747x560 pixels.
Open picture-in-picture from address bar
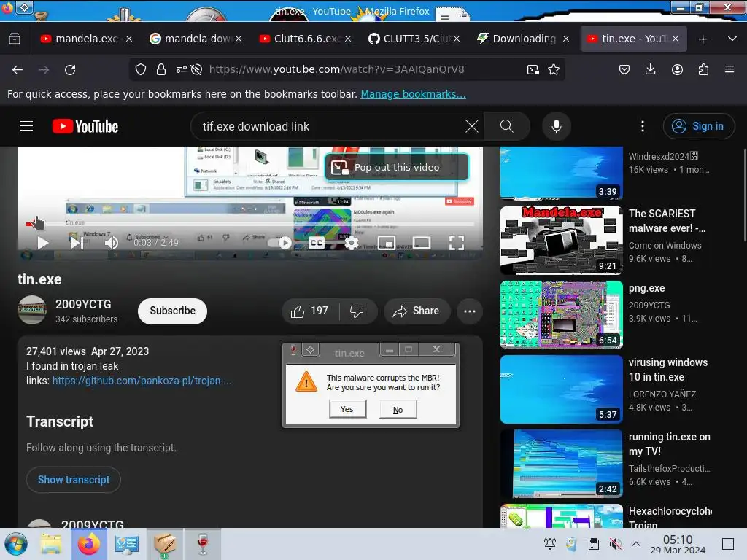tap(533, 70)
